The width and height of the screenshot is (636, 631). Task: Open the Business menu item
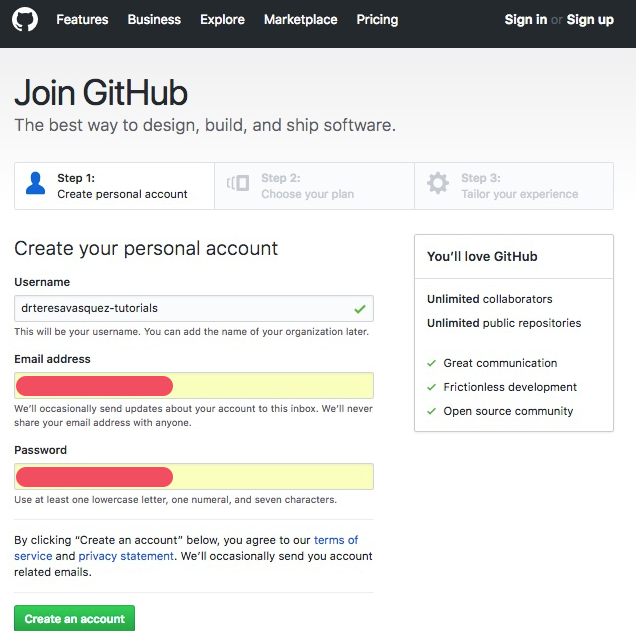[154, 19]
